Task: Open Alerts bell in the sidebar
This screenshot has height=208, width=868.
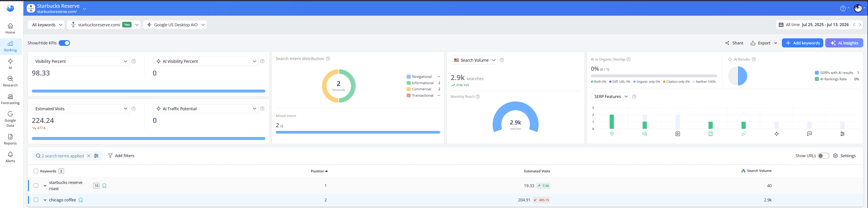Action: [x=10, y=157]
